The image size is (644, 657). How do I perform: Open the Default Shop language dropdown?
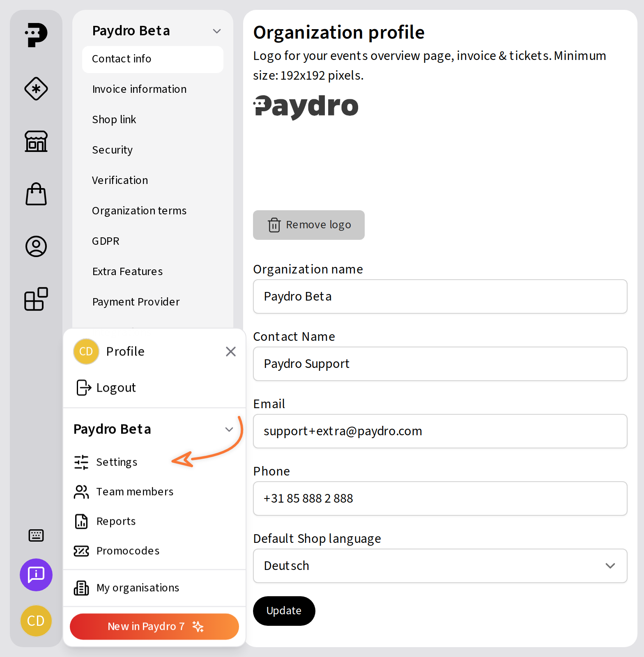(x=440, y=566)
